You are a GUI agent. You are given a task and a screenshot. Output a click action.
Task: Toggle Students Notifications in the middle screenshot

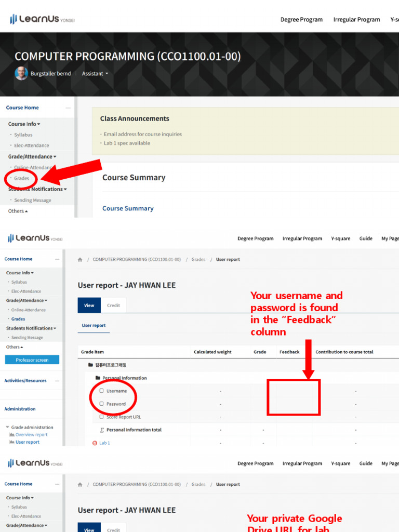click(31, 328)
